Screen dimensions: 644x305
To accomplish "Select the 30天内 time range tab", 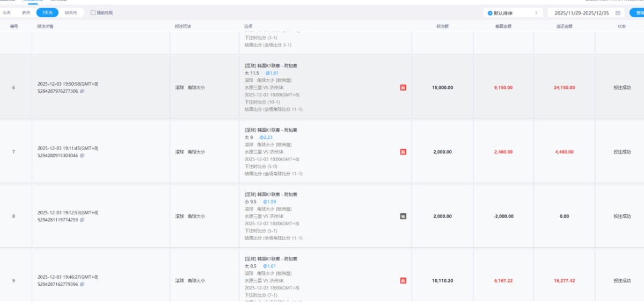I will pos(70,12).
